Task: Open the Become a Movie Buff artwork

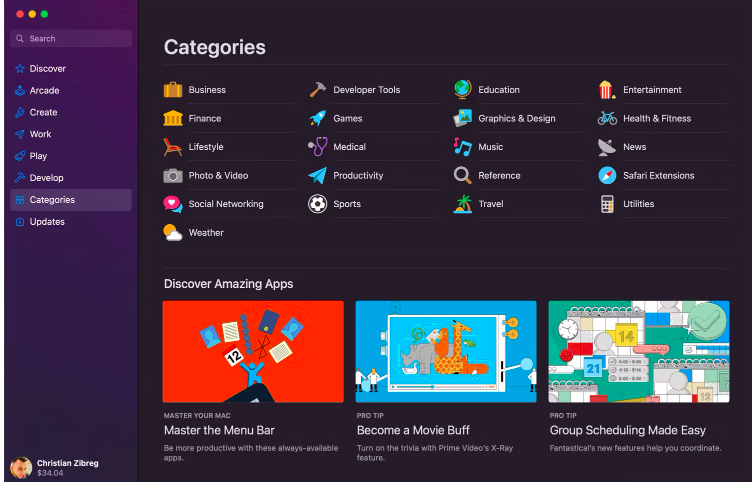Action: point(446,352)
